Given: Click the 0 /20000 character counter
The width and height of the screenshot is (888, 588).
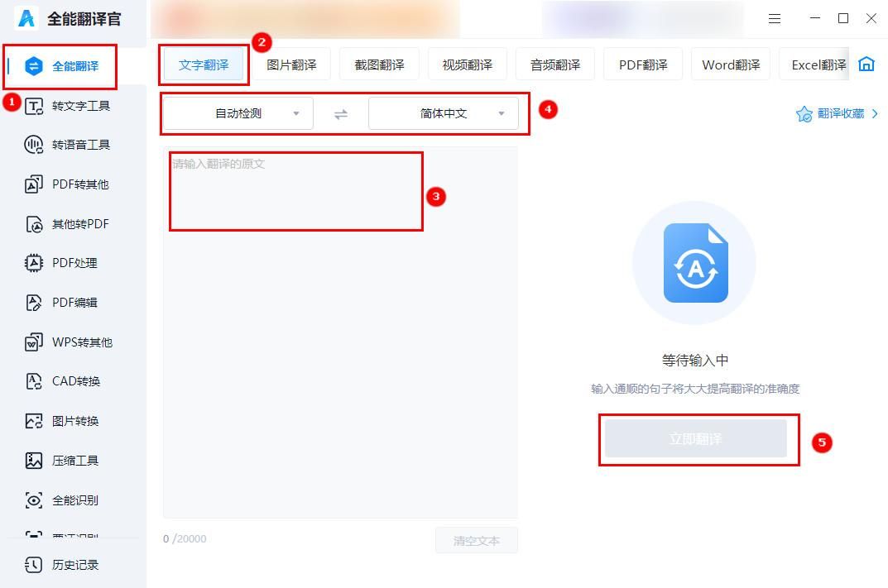Looking at the screenshot, I should click(185, 538).
